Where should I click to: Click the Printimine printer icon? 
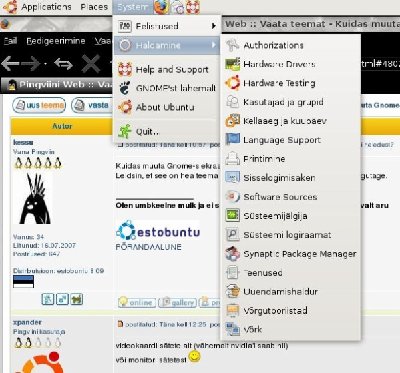point(232,159)
